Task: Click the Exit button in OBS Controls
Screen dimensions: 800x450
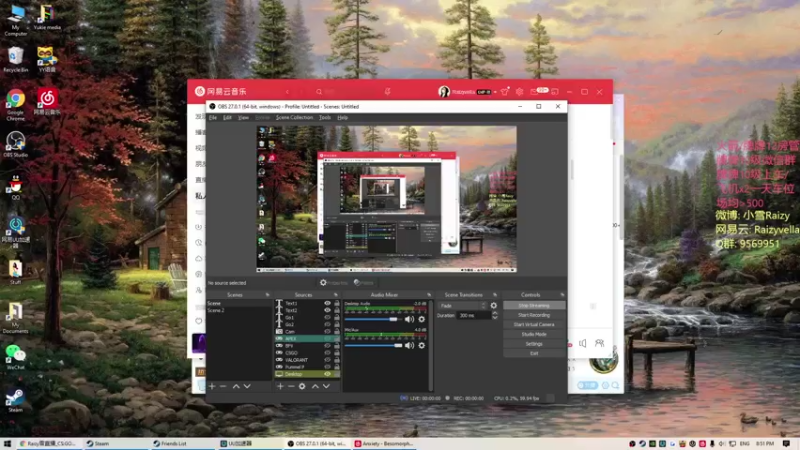Action: 534,353
